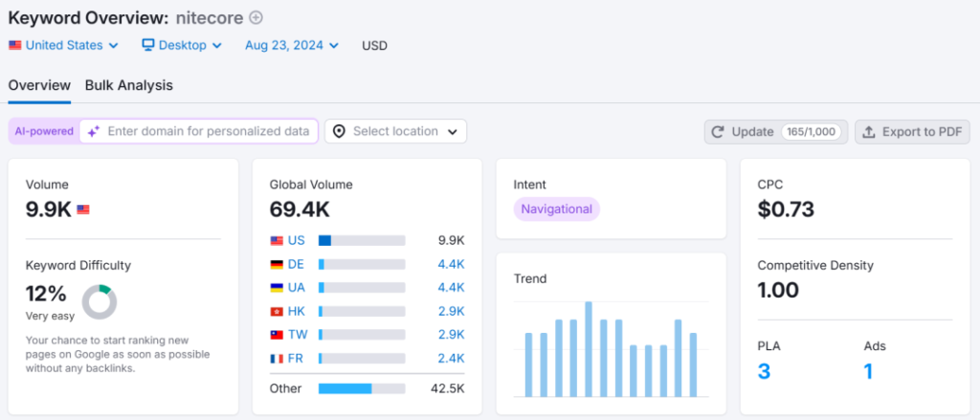The width and height of the screenshot is (980, 420).
Task: Click the plus icon next to nitecore
Action: pos(256,17)
